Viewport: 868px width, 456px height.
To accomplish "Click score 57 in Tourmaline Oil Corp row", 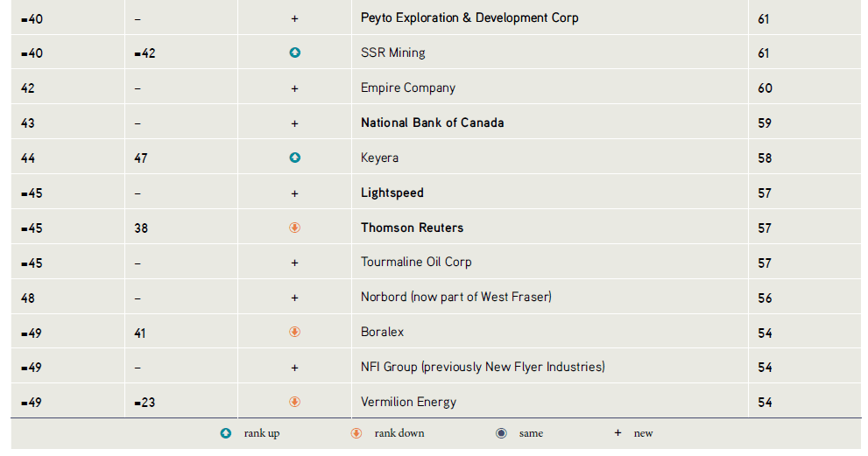I will 765,263.
